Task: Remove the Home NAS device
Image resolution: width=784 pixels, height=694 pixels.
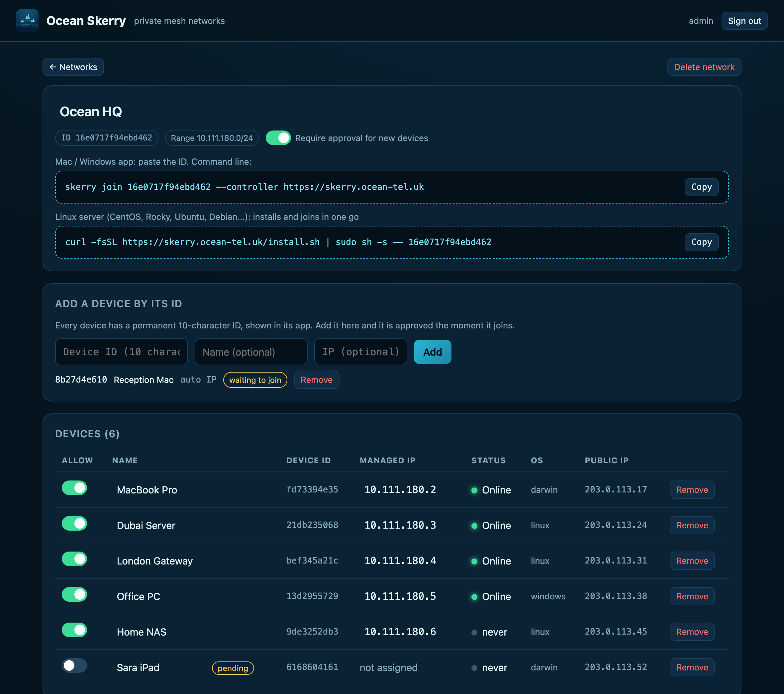Action: click(x=692, y=632)
